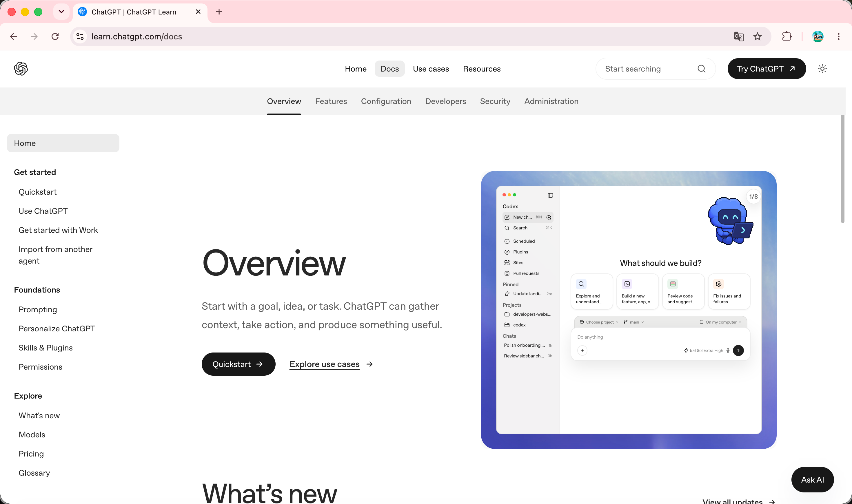Click the black Quickstart button
This screenshot has height=504, width=852.
pyautogui.click(x=239, y=364)
